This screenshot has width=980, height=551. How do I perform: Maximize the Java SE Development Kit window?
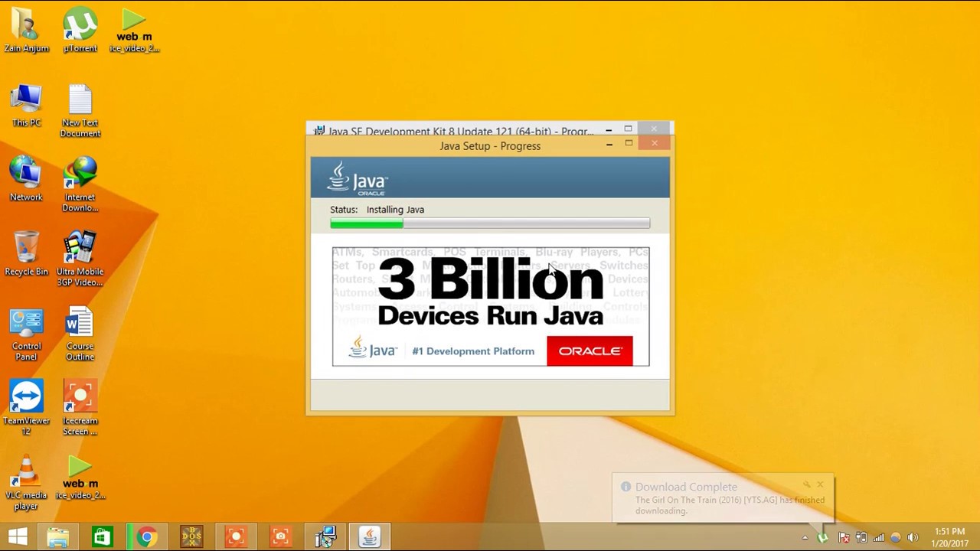pos(628,129)
